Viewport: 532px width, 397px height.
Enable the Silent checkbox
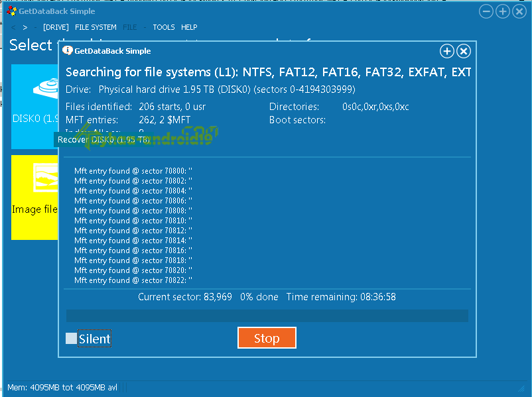point(71,339)
